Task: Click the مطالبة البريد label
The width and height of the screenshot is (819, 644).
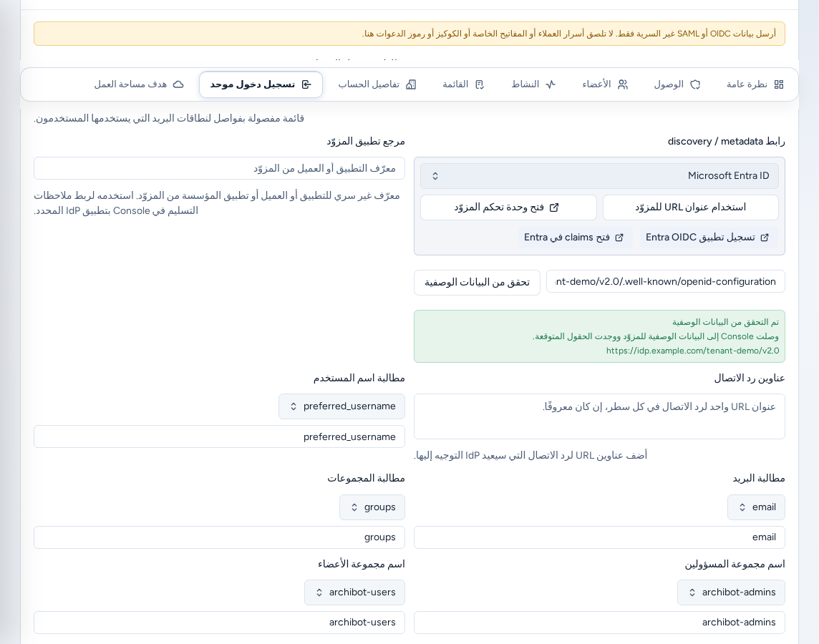Action: pos(758,479)
